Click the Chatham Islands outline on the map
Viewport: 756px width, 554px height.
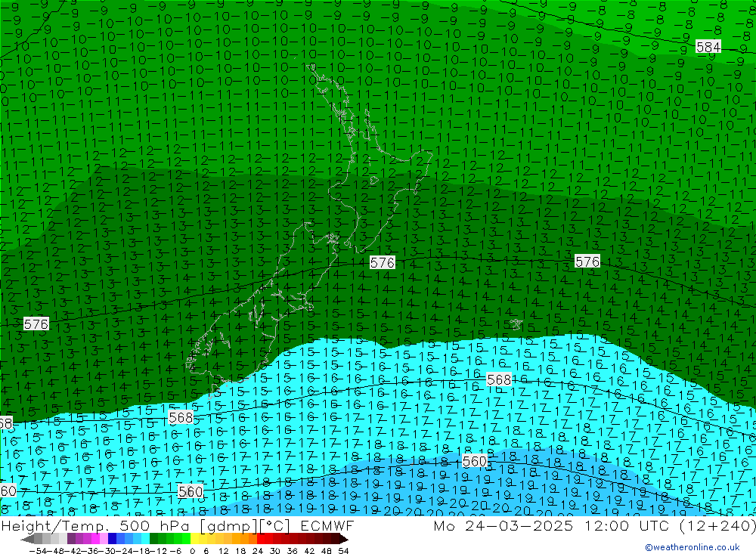click(516, 324)
